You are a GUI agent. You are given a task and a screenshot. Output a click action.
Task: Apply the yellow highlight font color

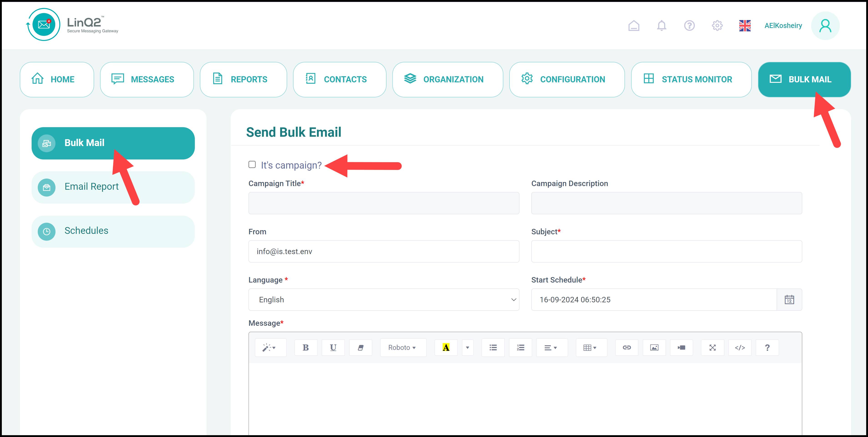pyautogui.click(x=446, y=347)
